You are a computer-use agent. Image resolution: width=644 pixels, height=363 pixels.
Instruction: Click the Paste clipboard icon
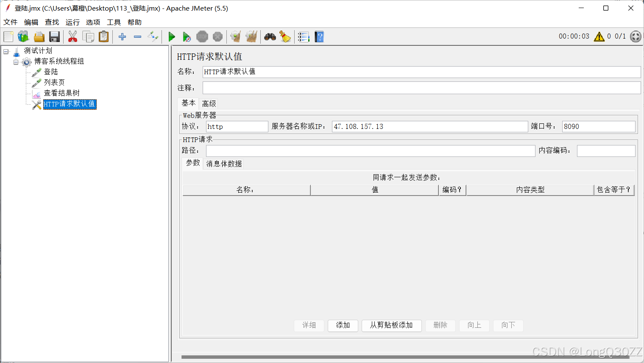coord(104,37)
